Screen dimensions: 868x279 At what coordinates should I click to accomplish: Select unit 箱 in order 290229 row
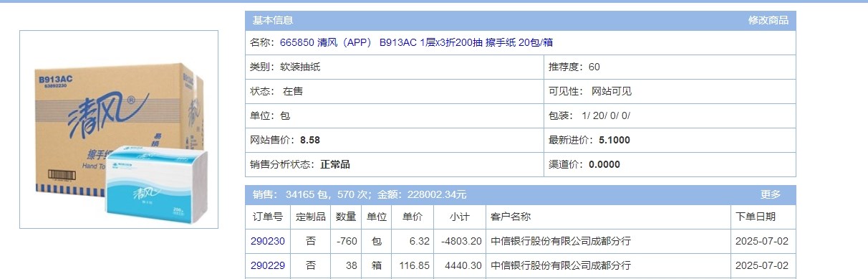tap(377, 265)
